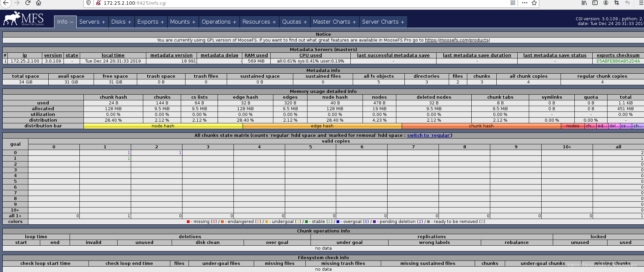Sort by exports checksum header
The image size is (644, 272).
618,55
